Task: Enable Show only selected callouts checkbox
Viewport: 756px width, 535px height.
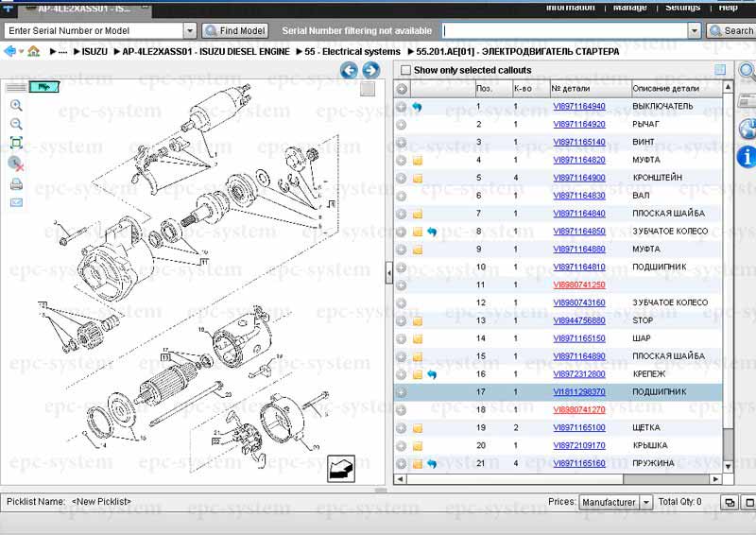Action: point(406,70)
